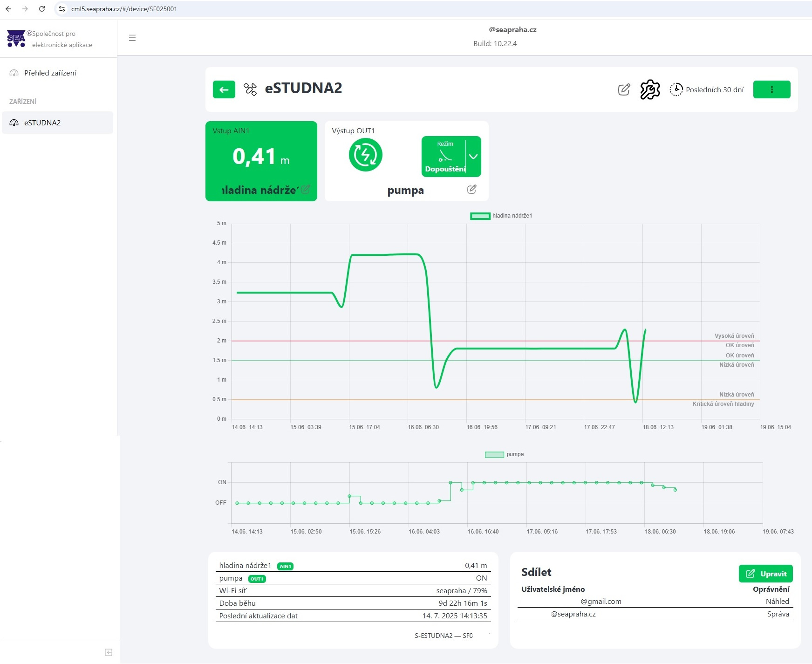
Task: Click Upravit button in Sdílet panel
Action: [x=765, y=574]
